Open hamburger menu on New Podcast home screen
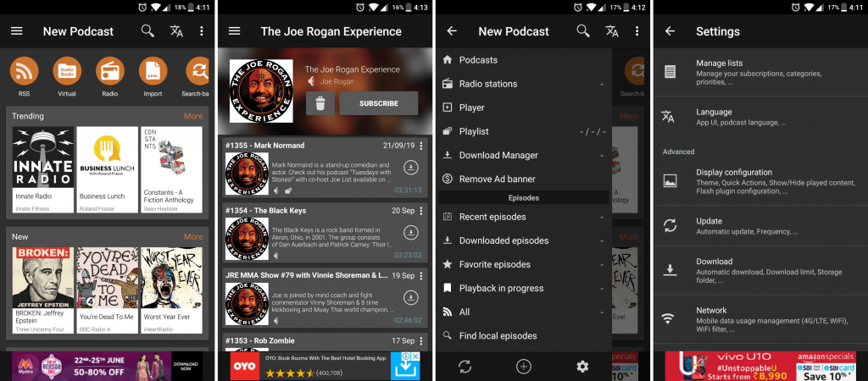868x381 pixels. pyautogui.click(x=17, y=31)
